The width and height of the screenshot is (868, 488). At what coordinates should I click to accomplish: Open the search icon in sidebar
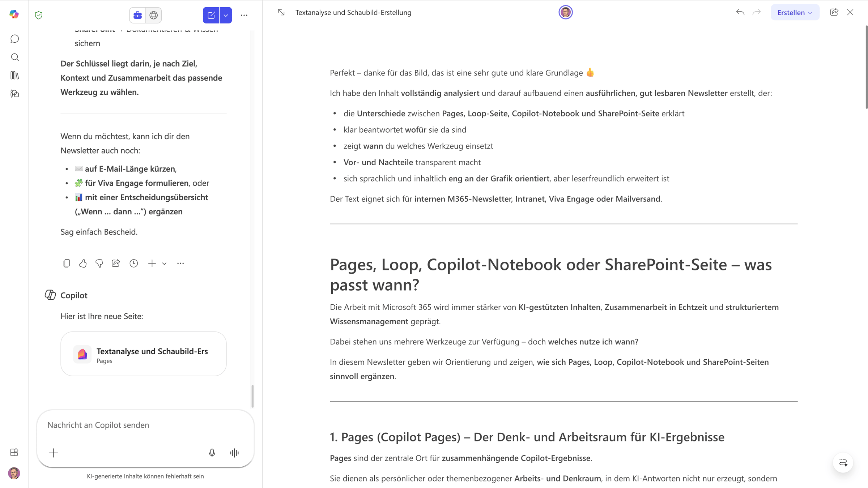point(14,57)
